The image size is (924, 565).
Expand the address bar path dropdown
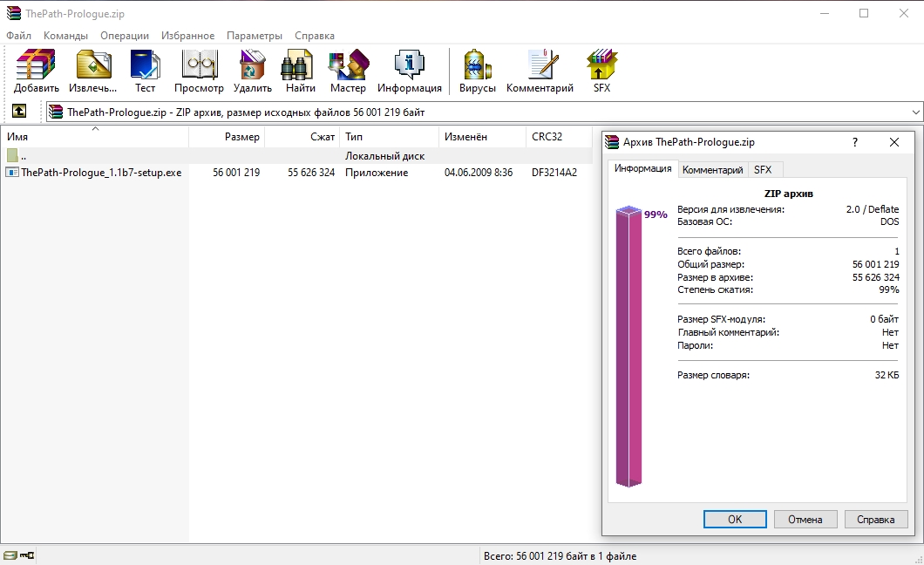[915, 112]
